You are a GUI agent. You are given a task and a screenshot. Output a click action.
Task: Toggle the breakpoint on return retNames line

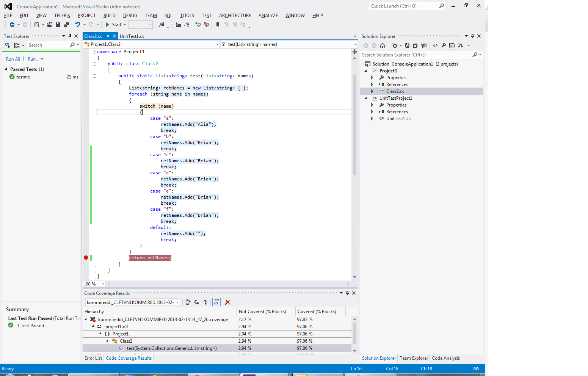86,258
